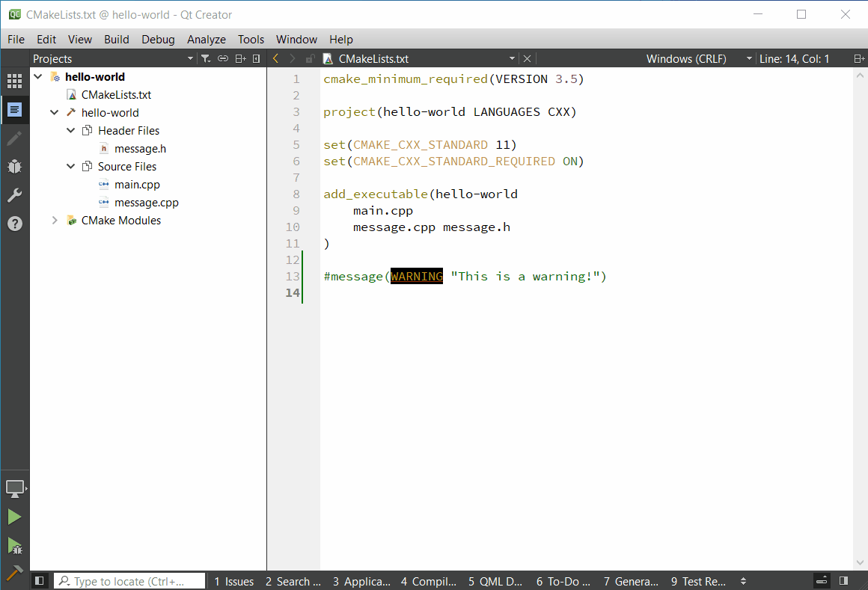The height and width of the screenshot is (590, 868).
Task: Open main.cpp in the project tree
Action: tap(137, 185)
